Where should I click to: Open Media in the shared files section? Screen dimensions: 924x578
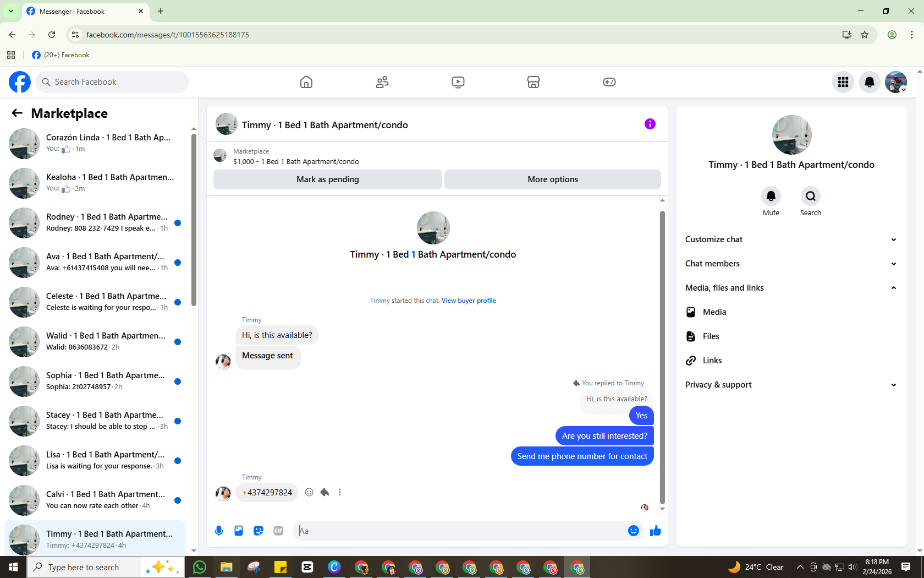tap(791, 312)
